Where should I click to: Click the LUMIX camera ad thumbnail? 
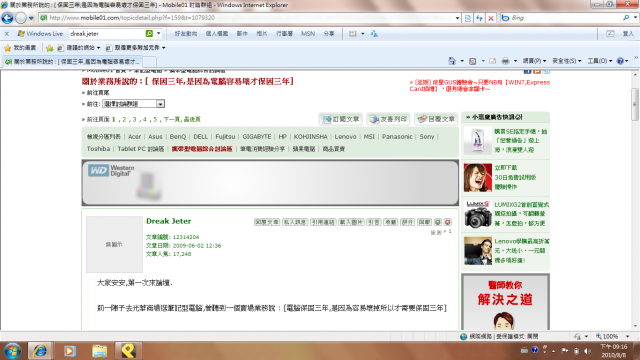478,215
